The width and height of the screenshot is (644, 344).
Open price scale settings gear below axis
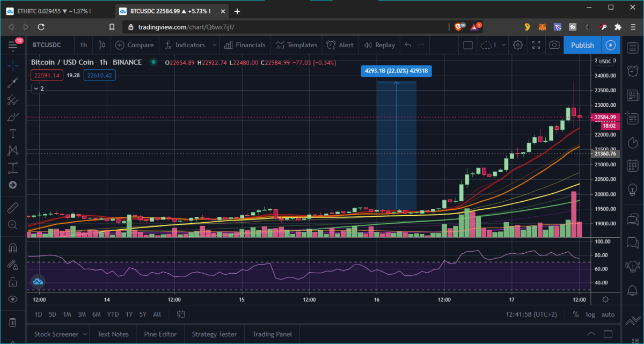point(605,299)
